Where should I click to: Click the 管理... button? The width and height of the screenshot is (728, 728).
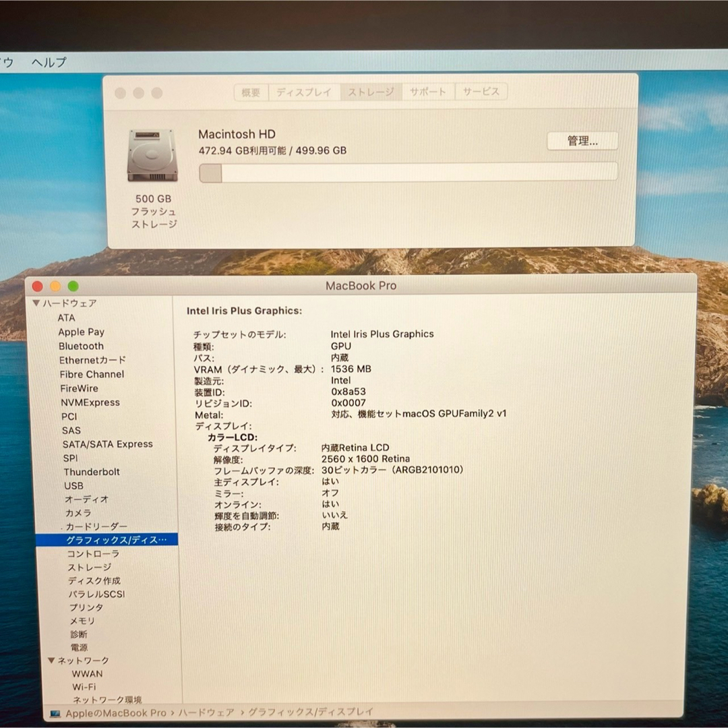click(582, 141)
